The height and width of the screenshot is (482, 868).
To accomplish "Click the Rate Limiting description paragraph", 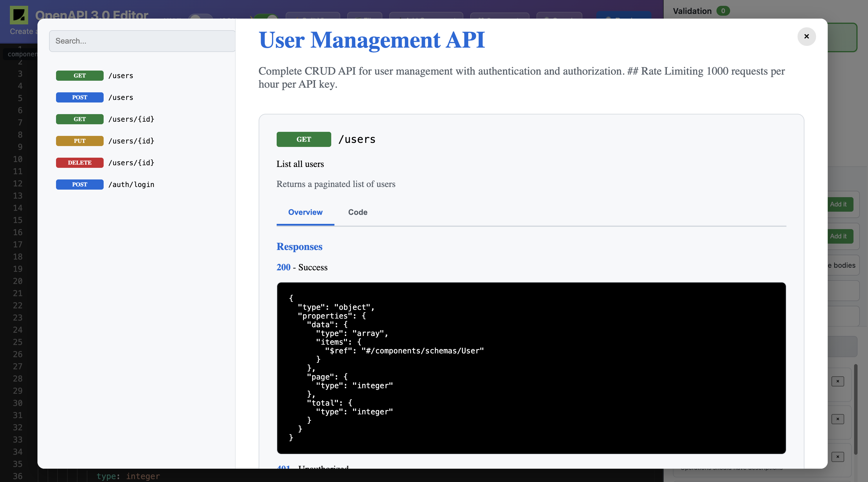I will [x=522, y=78].
